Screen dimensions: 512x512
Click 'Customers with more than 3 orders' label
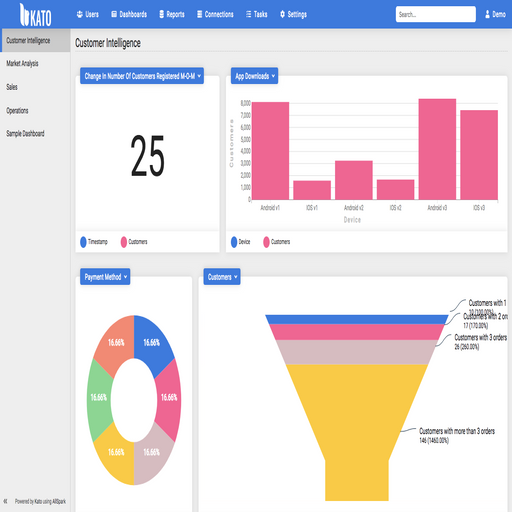pyautogui.click(x=457, y=431)
